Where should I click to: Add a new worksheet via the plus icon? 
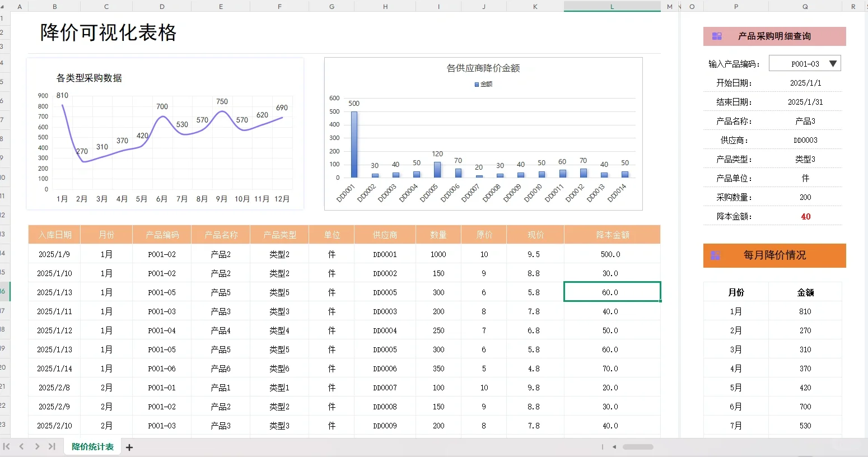pos(129,446)
